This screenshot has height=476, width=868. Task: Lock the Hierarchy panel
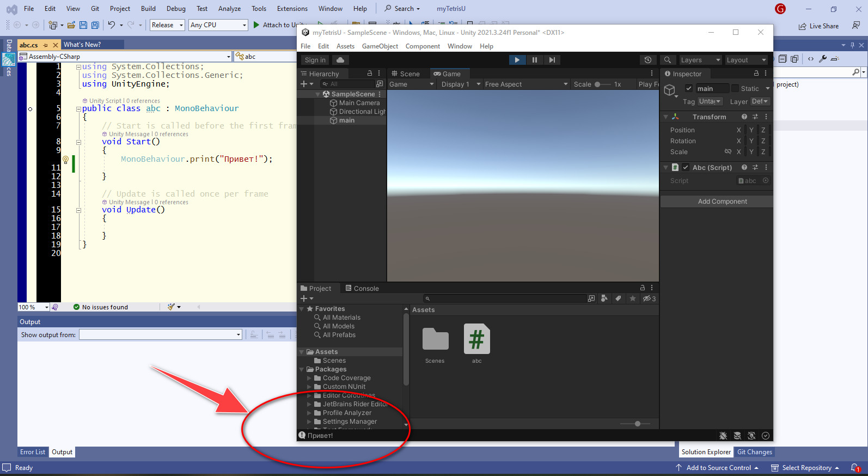[x=370, y=73]
